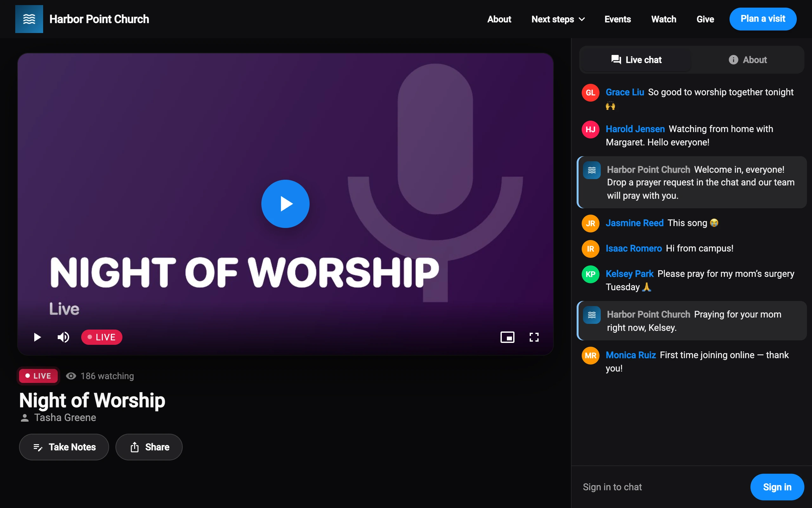The height and width of the screenshot is (508, 812).
Task: Click the Plan a visit button
Action: (763, 19)
